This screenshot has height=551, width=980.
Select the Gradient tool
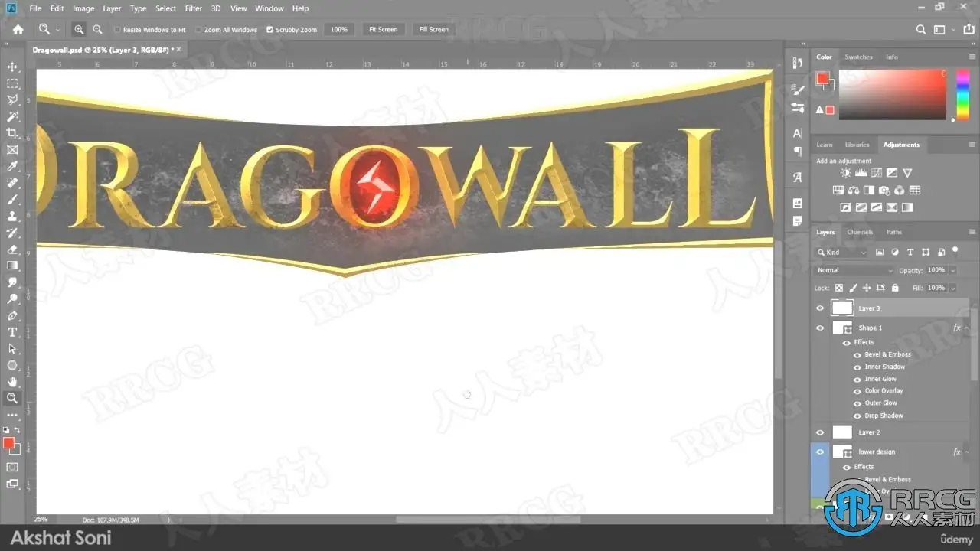click(x=12, y=266)
